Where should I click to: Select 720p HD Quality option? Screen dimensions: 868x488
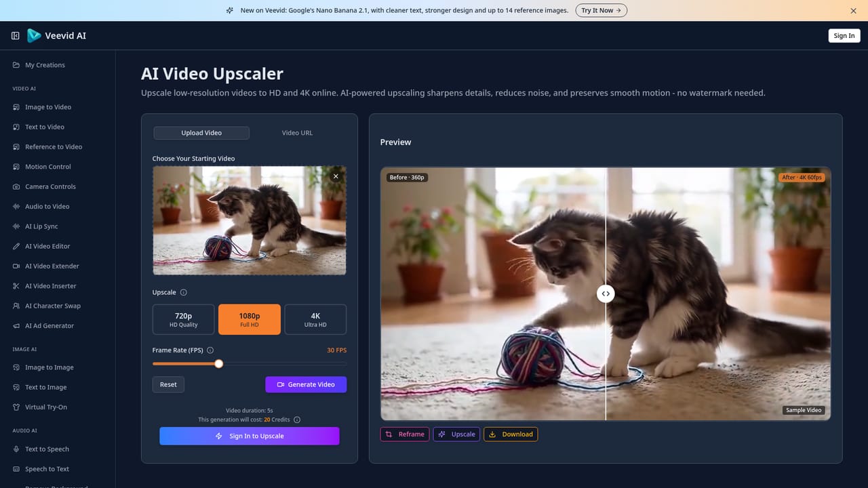184,319
